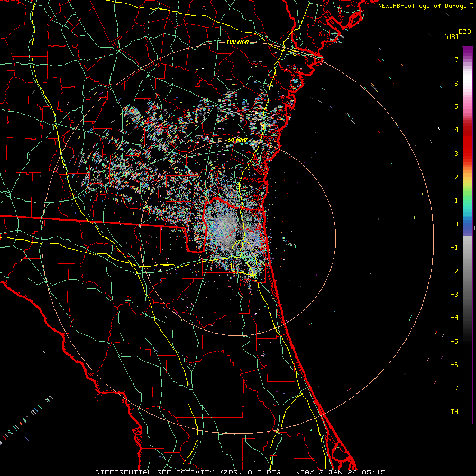Viewport: 476px width, 476px height.
Task: Click the DZD legend title
Action: tap(465, 32)
